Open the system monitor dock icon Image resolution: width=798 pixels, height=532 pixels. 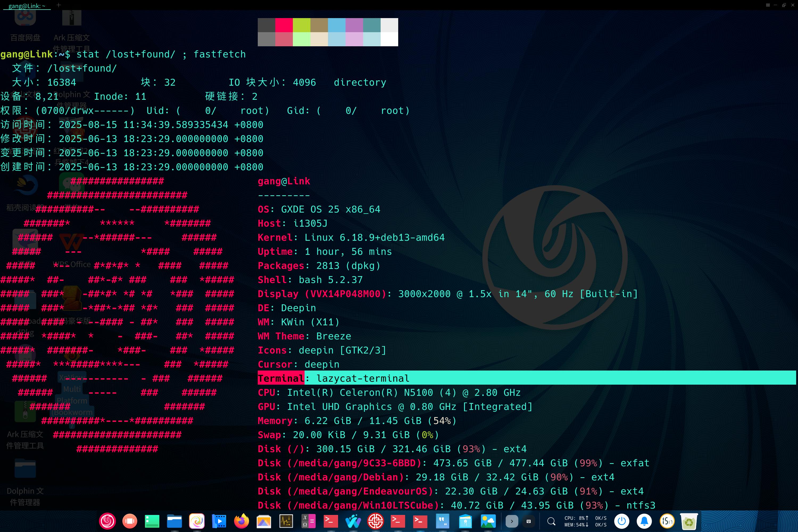[286, 521]
